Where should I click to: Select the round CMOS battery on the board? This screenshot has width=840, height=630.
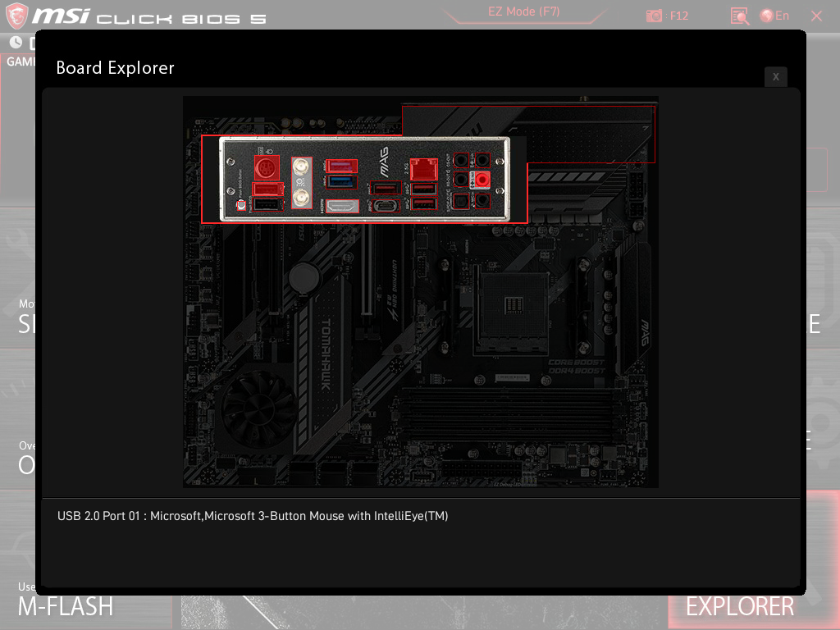304,278
